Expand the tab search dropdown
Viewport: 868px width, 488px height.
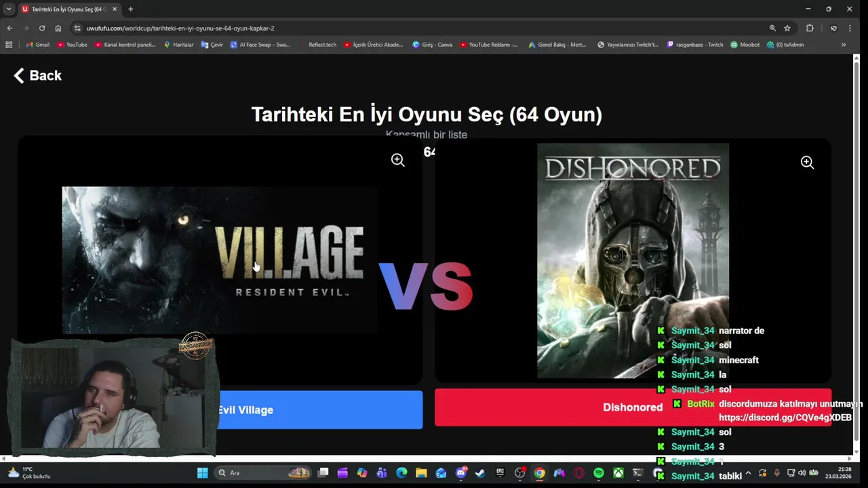click(x=9, y=9)
